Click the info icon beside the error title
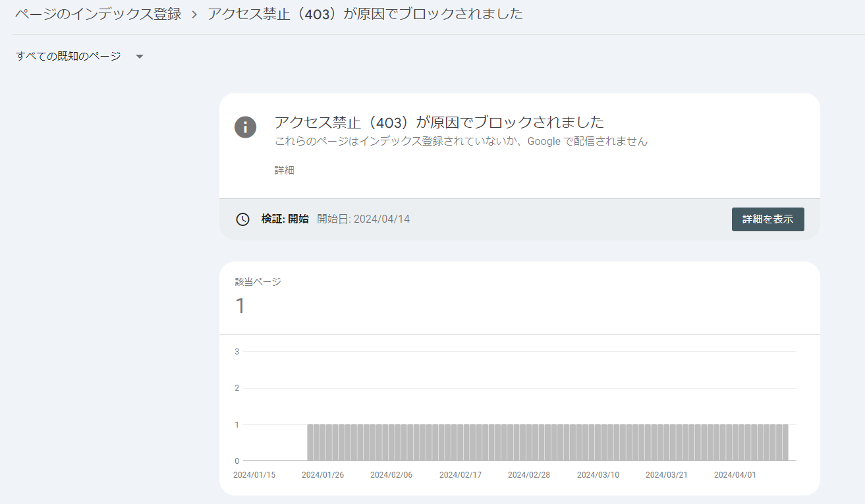The image size is (865, 504). 245,128
